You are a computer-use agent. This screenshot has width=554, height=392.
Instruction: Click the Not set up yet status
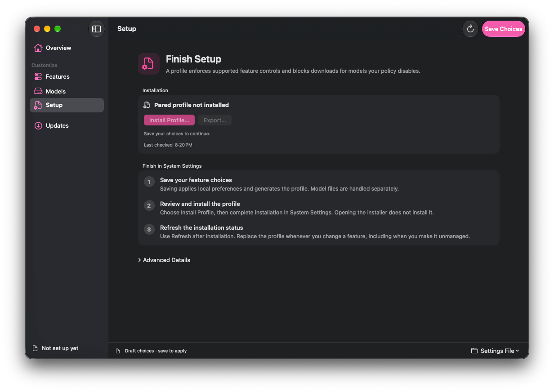(x=55, y=348)
